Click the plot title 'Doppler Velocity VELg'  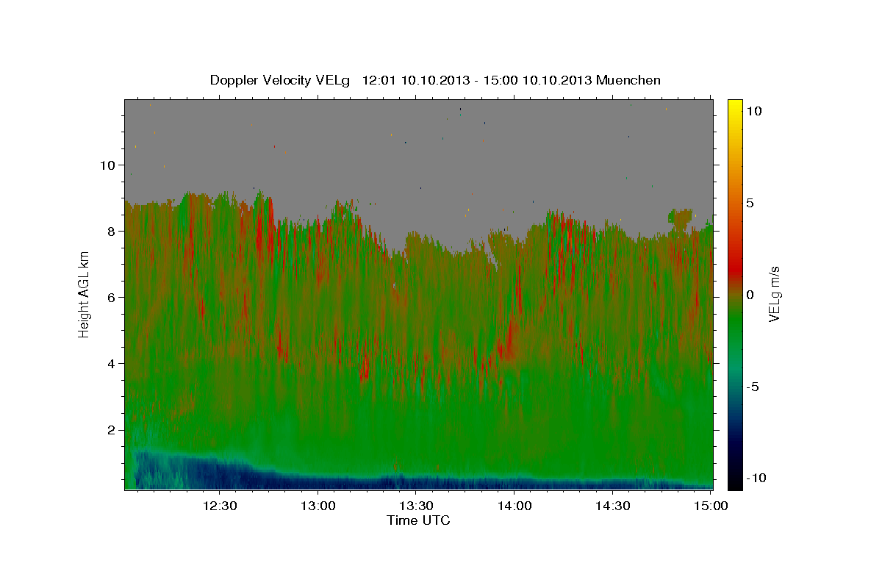pyautogui.click(x=282, y=80)
